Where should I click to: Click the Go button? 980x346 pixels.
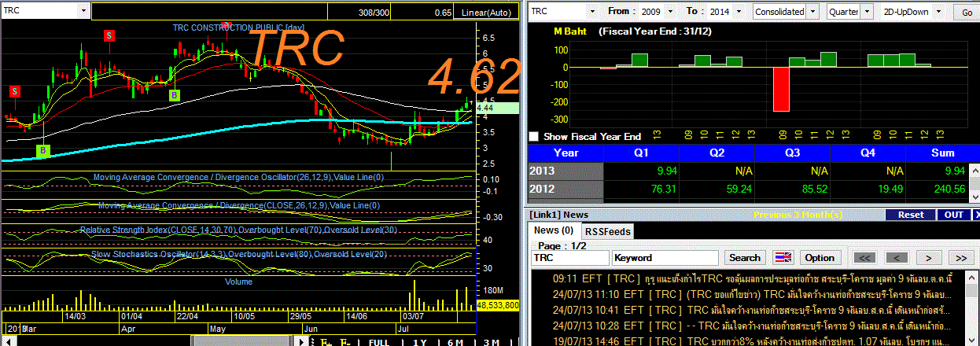pyautogui.click(x=967, y=13)
